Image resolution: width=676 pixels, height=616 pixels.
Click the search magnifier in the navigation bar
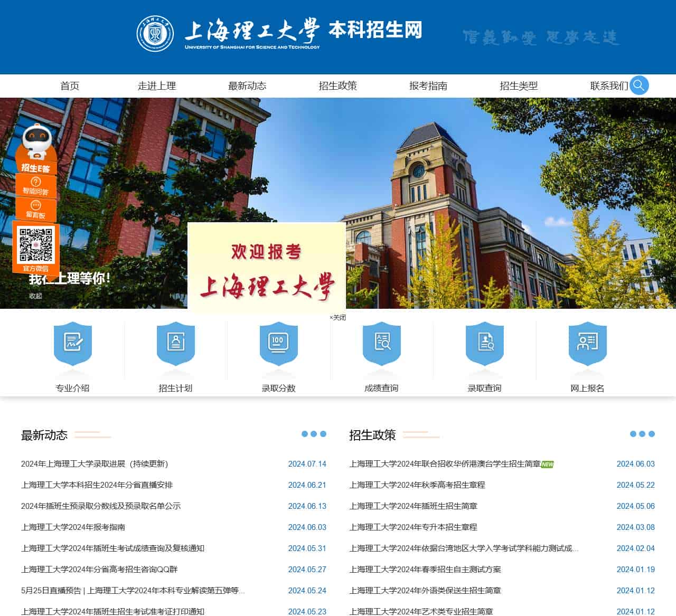[x=640, y=86]
